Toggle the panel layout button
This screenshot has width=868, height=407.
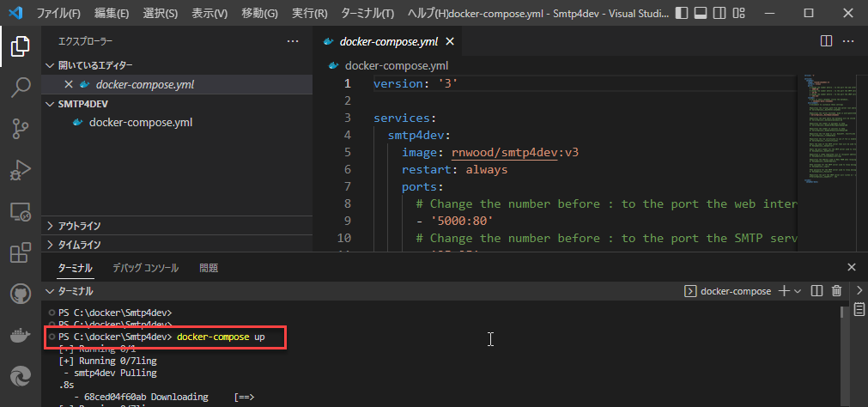pyautogui.click(x=701, y=14)
